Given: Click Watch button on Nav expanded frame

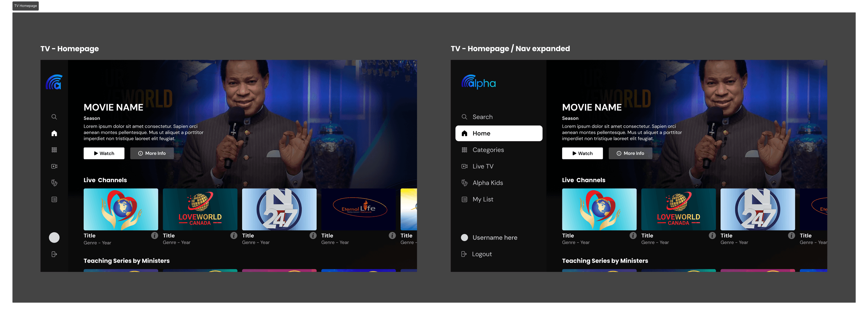Looking at the screenshot, I should (582, 153).
